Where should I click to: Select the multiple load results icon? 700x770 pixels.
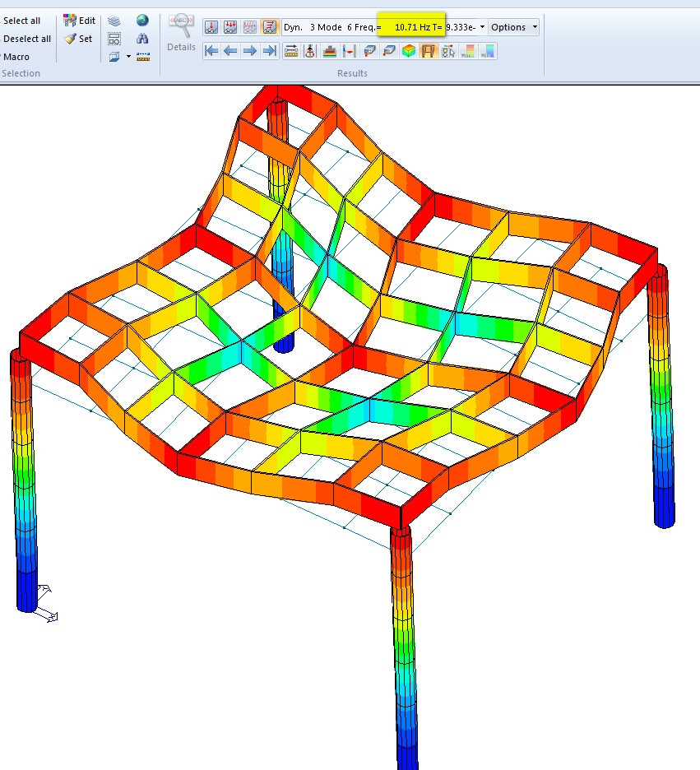pos(230,27)
